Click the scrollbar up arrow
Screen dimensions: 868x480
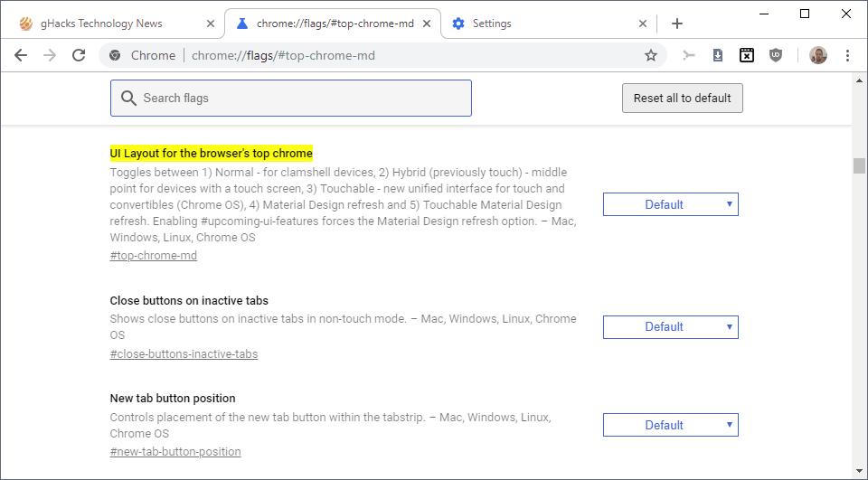pos(859,80)
